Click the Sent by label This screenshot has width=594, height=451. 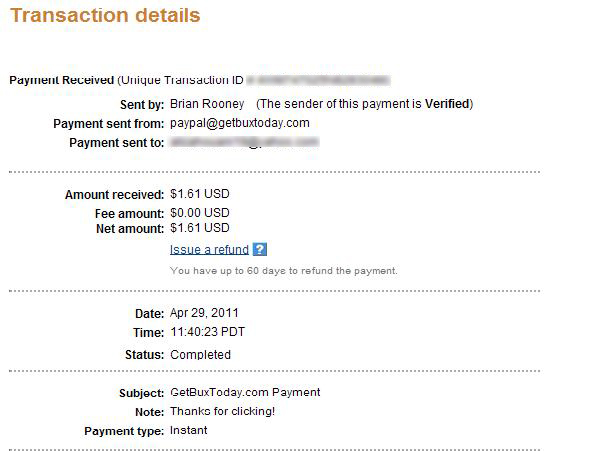tap(142, 105)
